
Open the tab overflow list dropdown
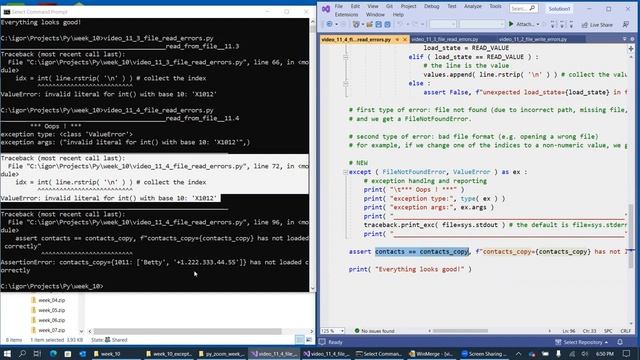click(624, 39)
